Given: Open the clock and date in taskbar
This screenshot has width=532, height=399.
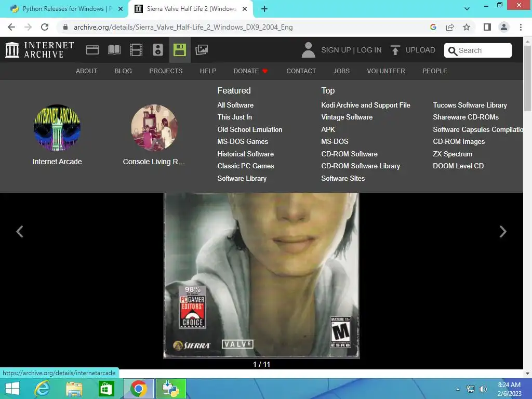Looking at the screenshot, I should (x=509, y=389).
